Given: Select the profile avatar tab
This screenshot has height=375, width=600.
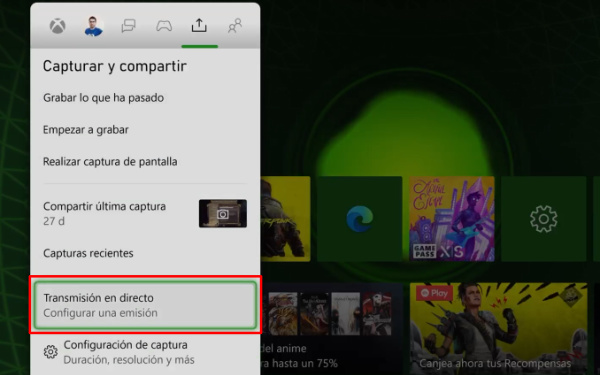Looking at the screenshot, I should pos(94,26).
